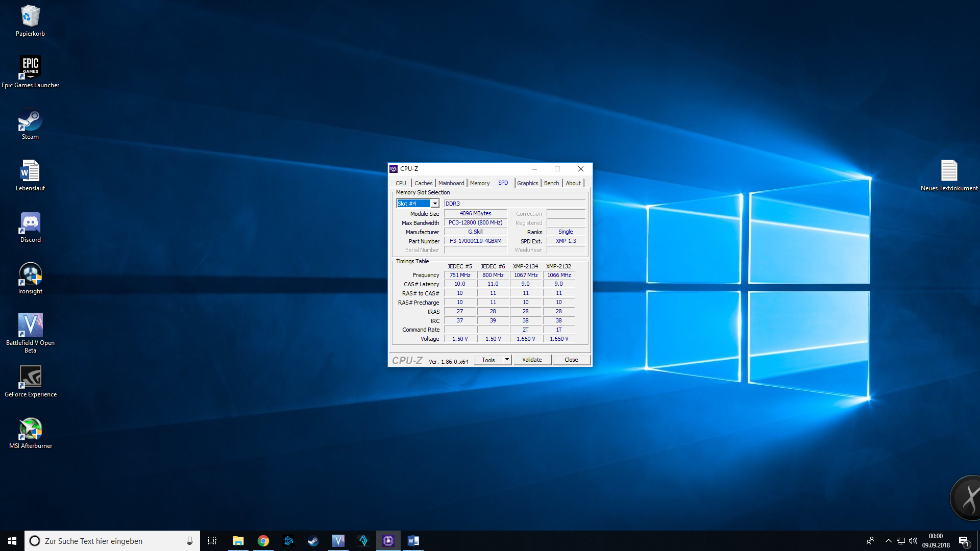Click the CPU-Z icon in the taskbar

tap(388, 541)
